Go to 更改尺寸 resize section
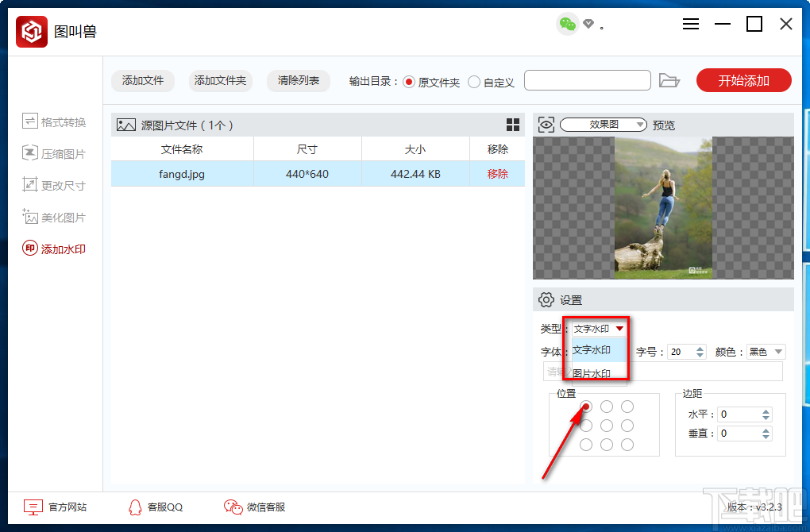 coord(54,185)
